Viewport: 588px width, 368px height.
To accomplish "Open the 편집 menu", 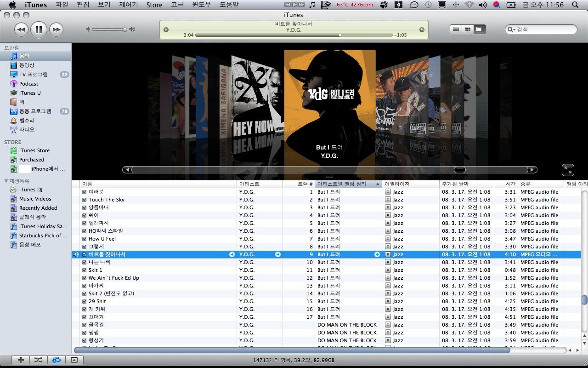I will pos(83,5).
